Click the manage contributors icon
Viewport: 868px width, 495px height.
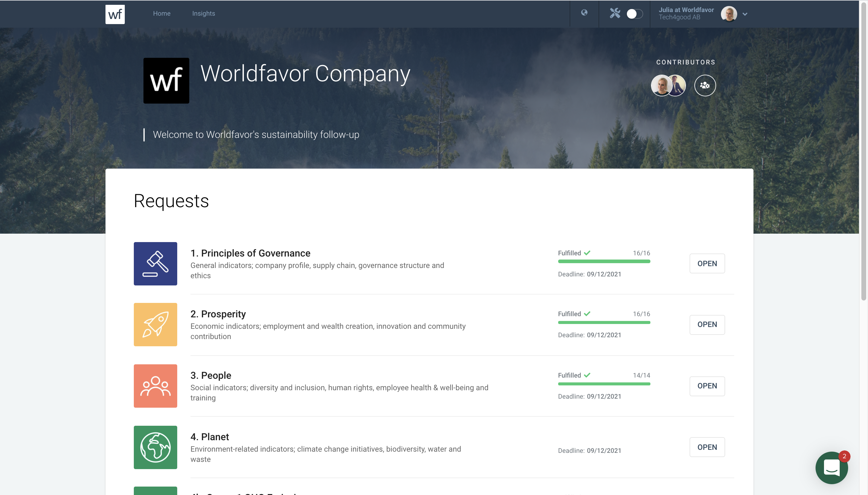coord(705,85)
